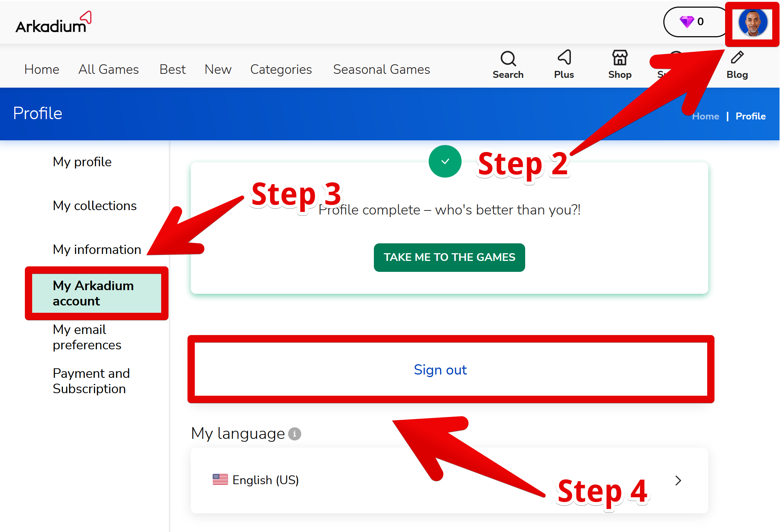
Task: Select the New games menu item
Action: [x=218, y=69]
